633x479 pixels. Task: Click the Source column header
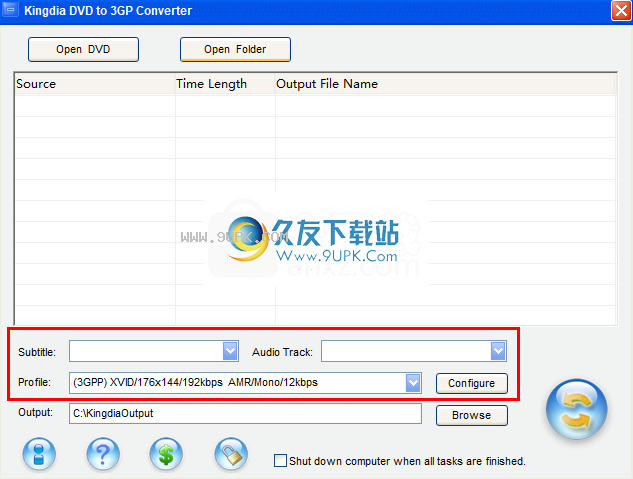click(x=95, y=84)
